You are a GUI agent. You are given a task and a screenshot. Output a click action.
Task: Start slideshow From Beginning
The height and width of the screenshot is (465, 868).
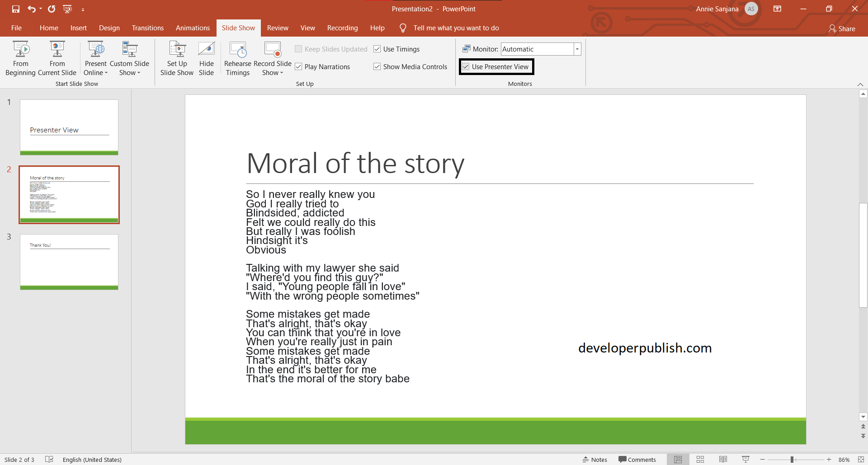point(20,58)
